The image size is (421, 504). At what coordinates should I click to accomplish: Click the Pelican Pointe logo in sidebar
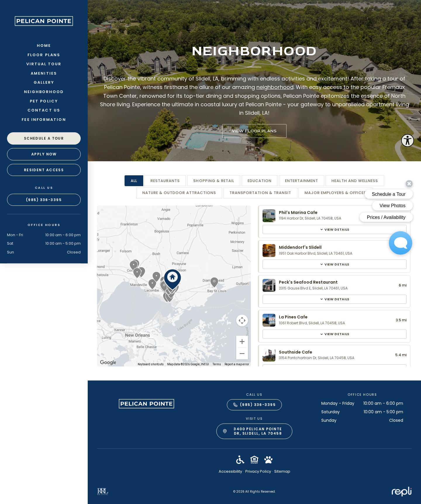tap(44, 21)
